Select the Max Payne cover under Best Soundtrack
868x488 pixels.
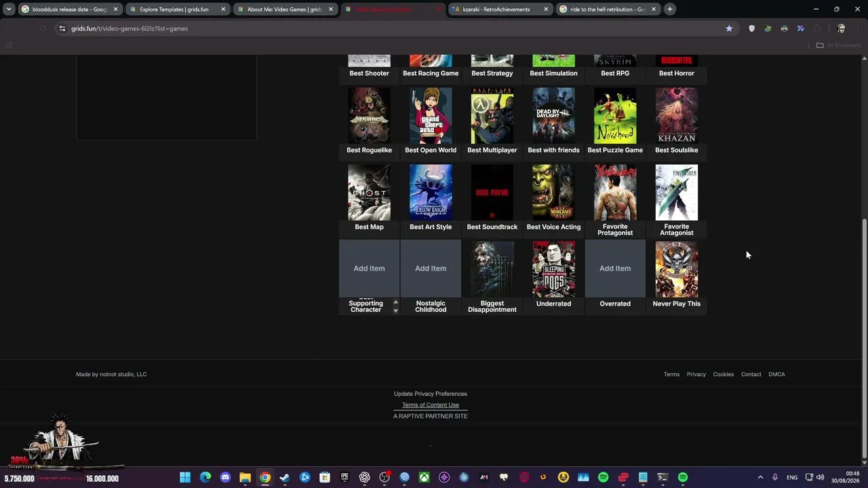pyautogui.click(x=492, y=192)
